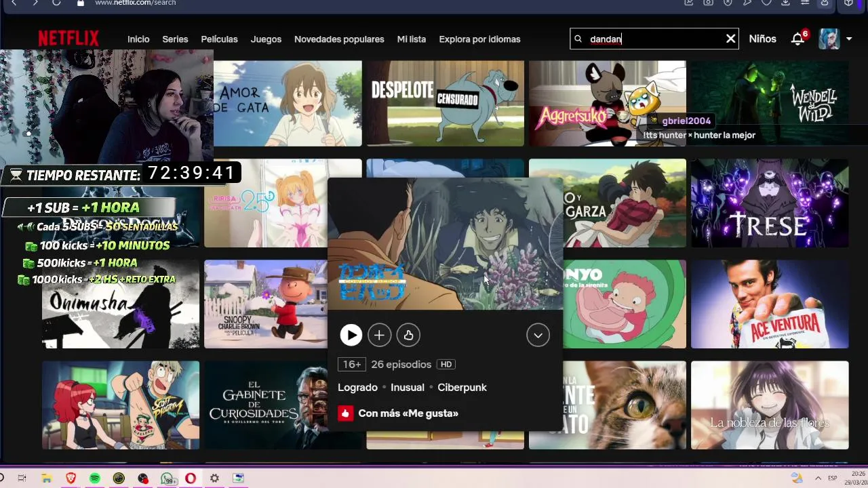
Task: Open the boy hugging heron thumbnail
Action: [x=625, y=203]
